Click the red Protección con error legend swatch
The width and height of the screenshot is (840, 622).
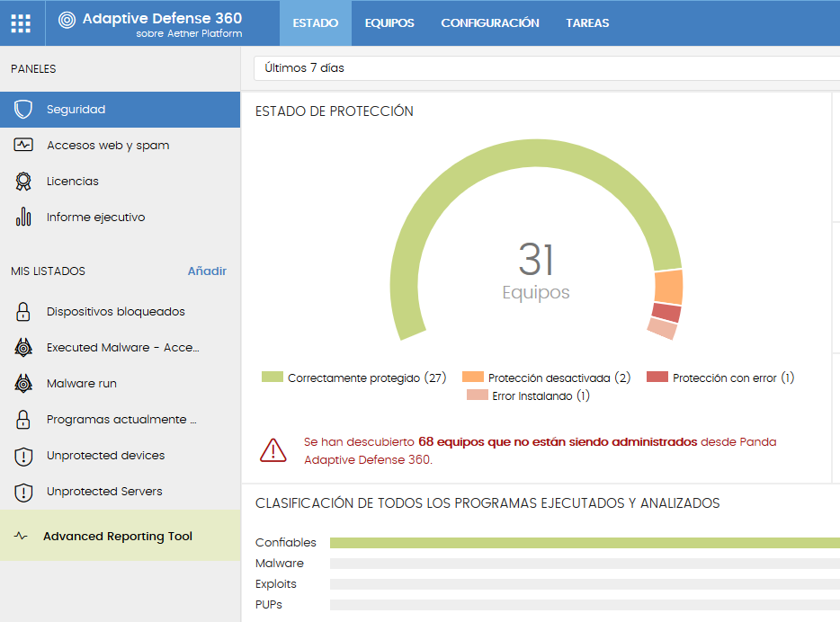657,377
